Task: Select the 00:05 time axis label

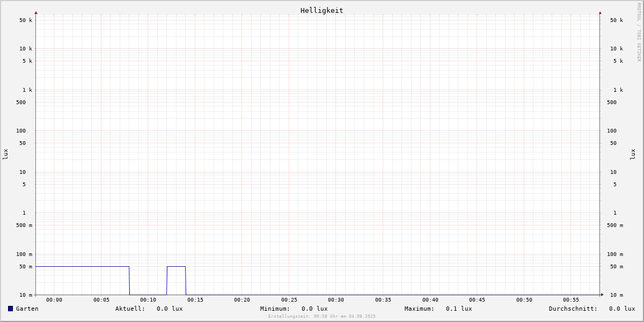Action: tap(101, 300)
